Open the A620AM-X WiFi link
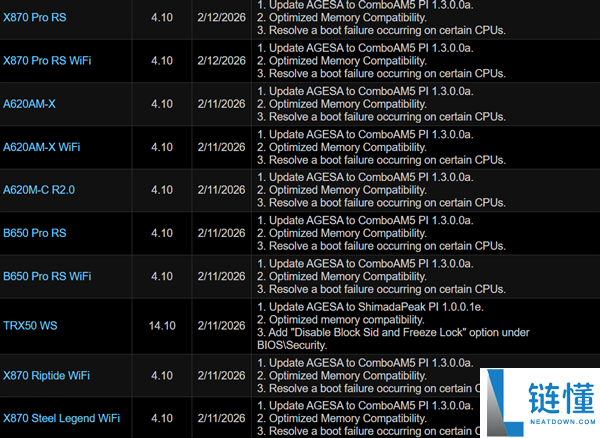600x438 pixels. pos(42,147)
